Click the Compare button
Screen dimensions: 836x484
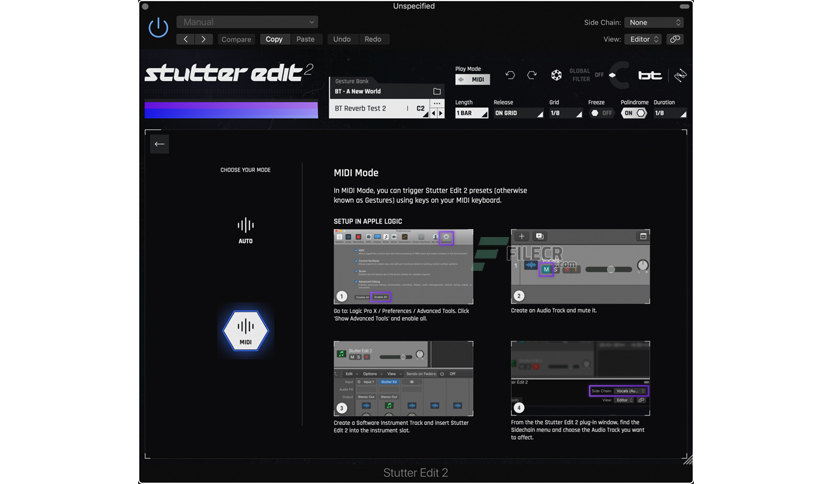(x=236, y=39)
